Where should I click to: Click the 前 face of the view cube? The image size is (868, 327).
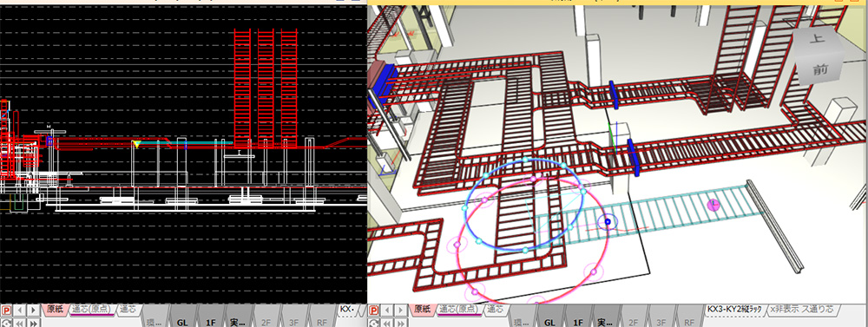click(x=820, y=69)
